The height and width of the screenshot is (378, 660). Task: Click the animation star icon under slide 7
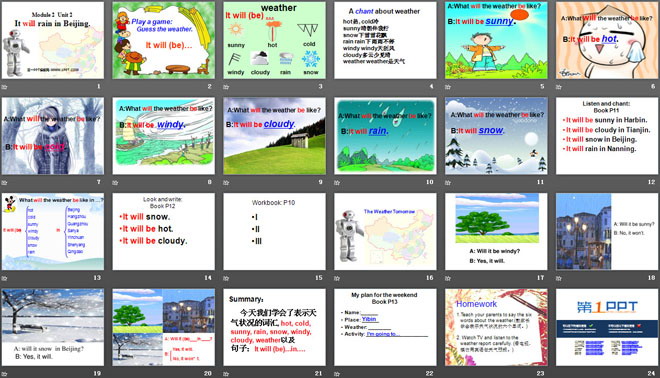[5, 182]
